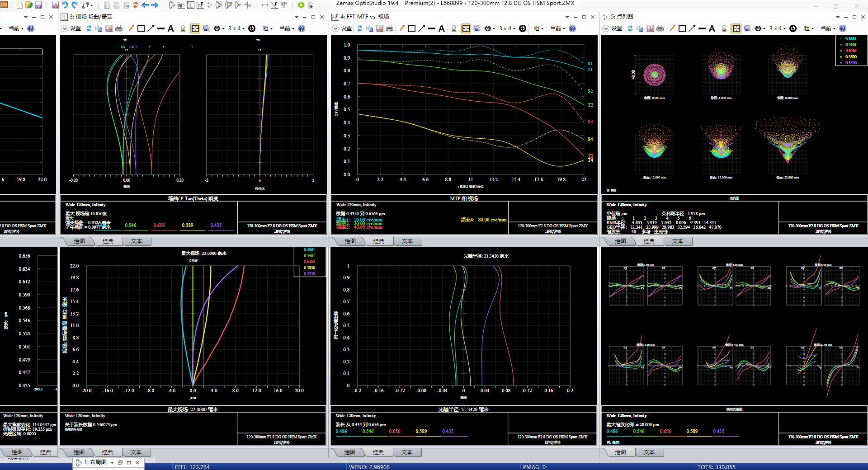
Task: Redo the last action in main toolbar
Action: coord(75,5)
